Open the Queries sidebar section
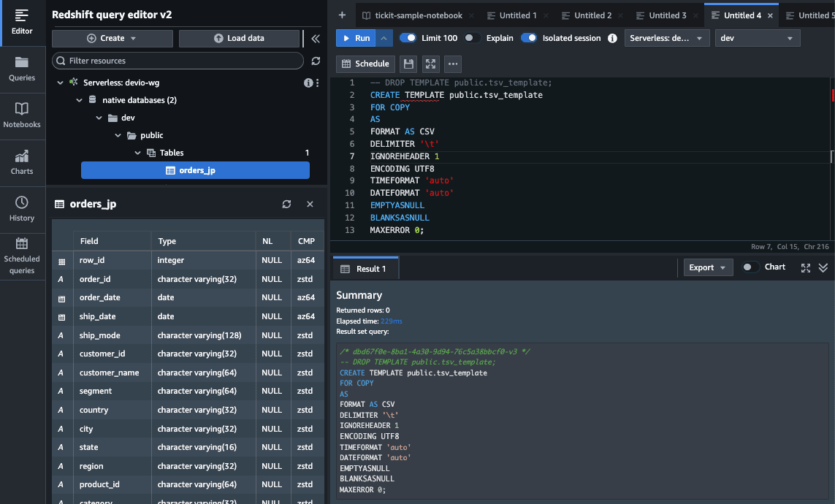Viewport: 835px width, 504px height. tap(22, 69)
